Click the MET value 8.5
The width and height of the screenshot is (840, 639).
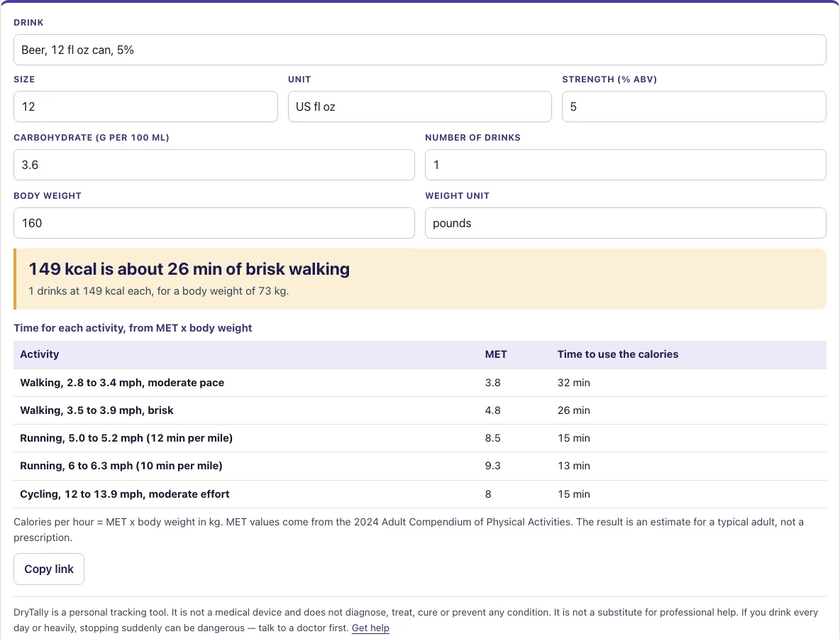pyautogui.click(x=493, y=439)
